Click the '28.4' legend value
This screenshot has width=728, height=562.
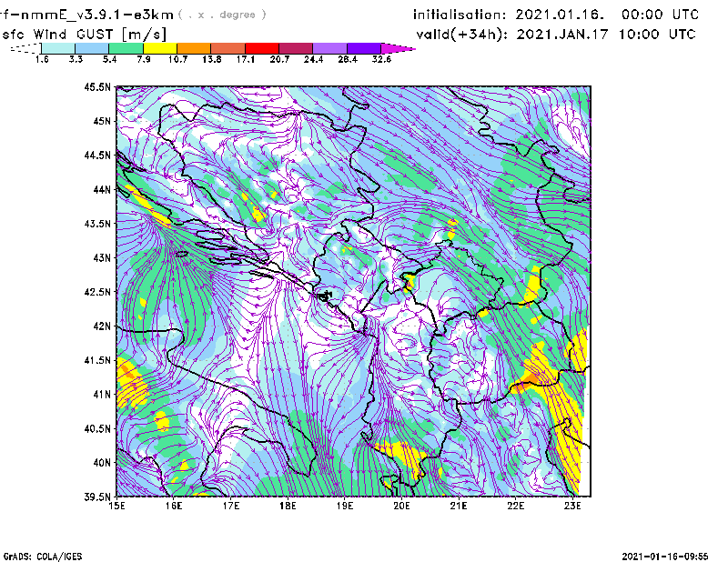[348, 59]
